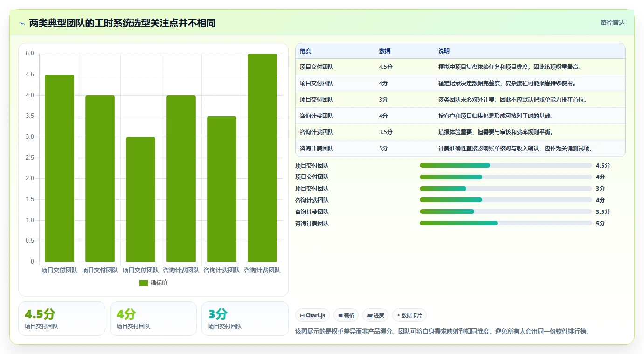Click the 3.5分 cell in the table

tap(386, 132)
